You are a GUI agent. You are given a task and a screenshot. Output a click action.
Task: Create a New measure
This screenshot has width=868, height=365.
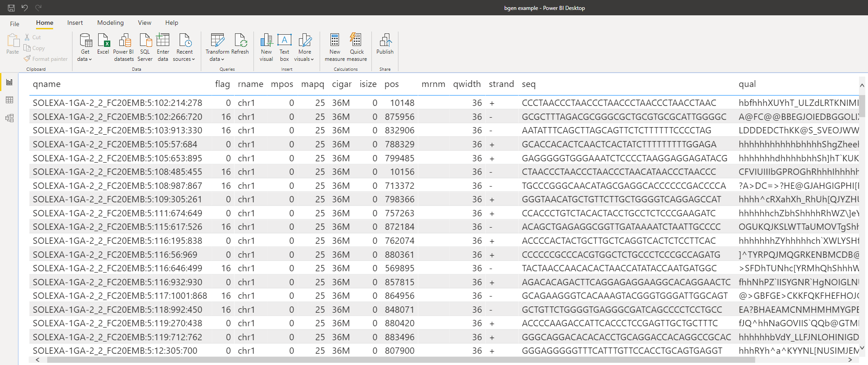335,47
